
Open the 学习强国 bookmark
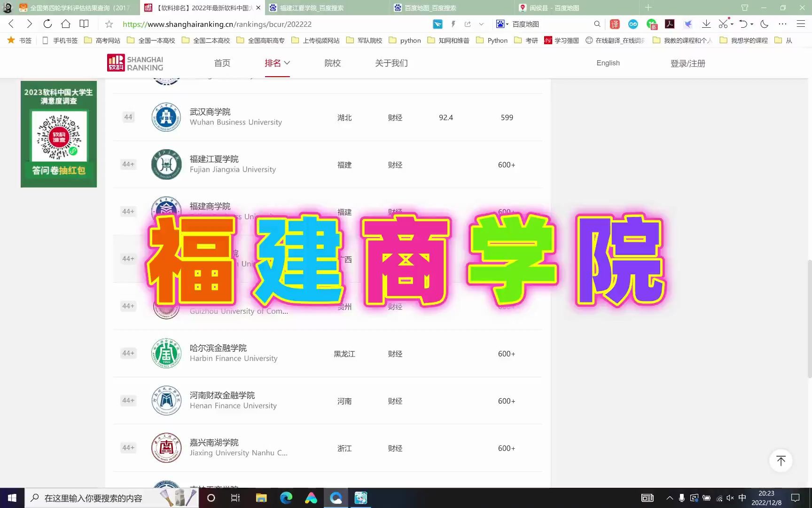[x=562, y=40]
